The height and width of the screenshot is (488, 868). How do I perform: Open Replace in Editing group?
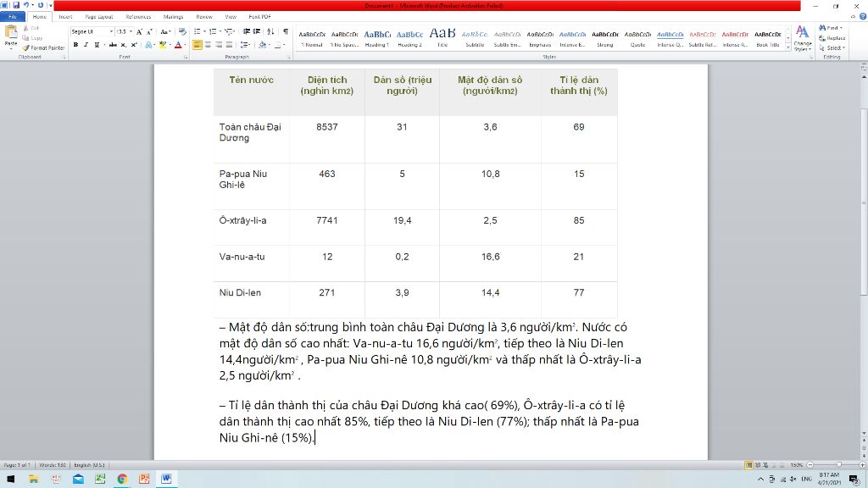pyautogui.click(x=832, y=37)
